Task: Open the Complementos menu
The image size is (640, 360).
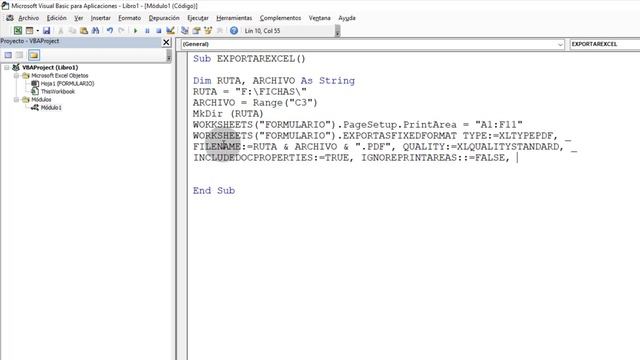Action: click(280, 18)
